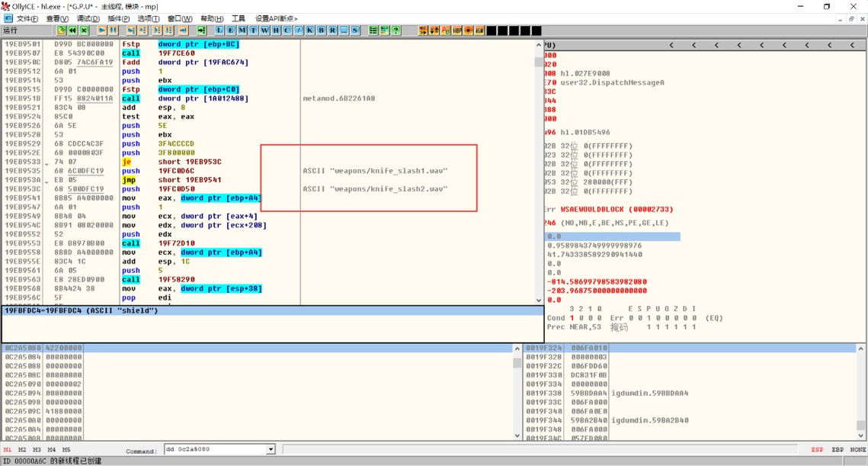Click the first left-arrow in the registers header
This screenshot has height=466, width=868.
click(671, 45)
